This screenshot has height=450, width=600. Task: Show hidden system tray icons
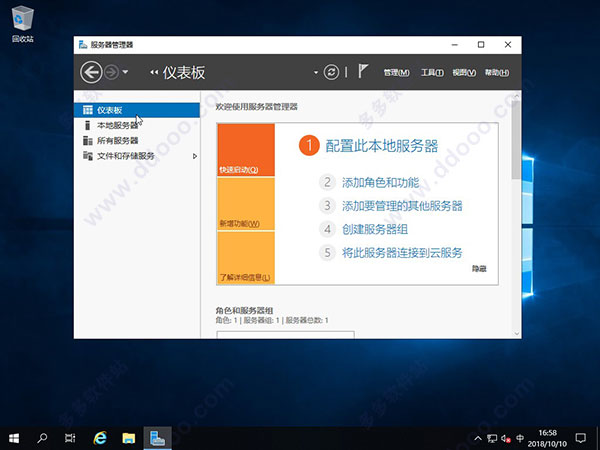478,439
